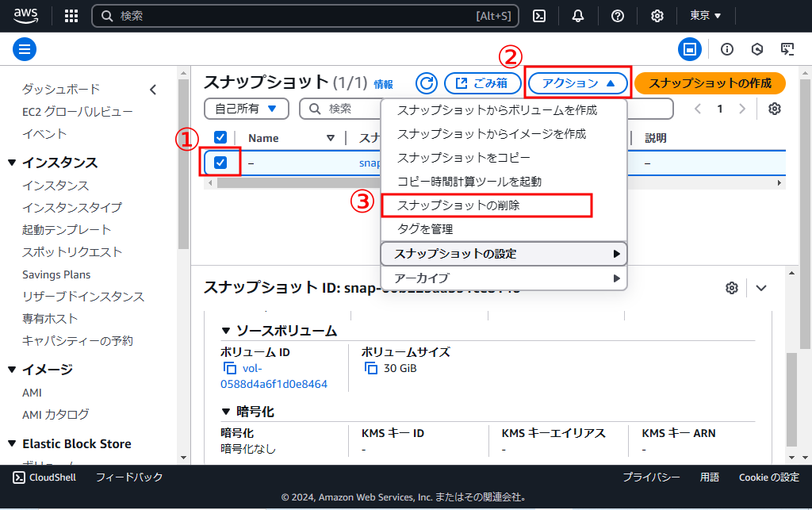
Task: Open the help question mark icon
Action: (x=617, y=16)
